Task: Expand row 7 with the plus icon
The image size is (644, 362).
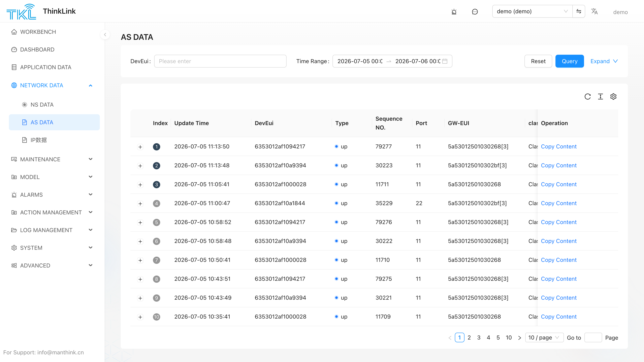Action: 140,260
